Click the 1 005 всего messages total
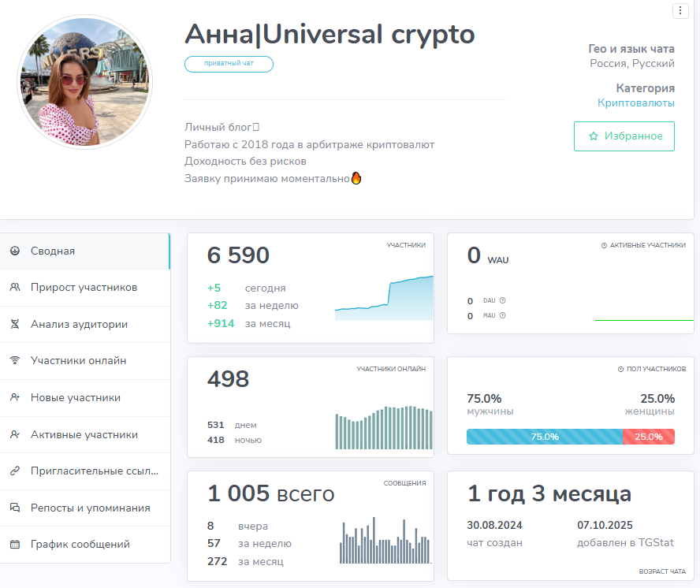Viewport: 700px width, 588px height. 270,493
